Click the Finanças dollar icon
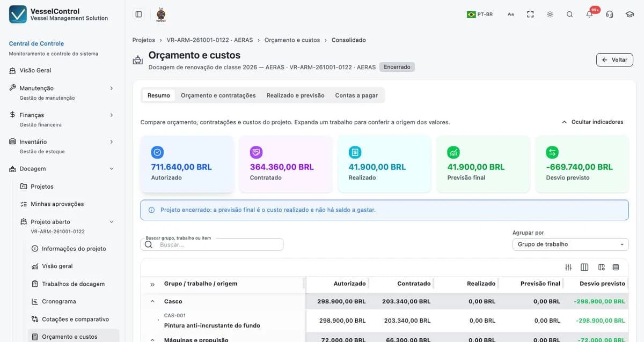The image size is (644, 342). (x=13, y=114)
